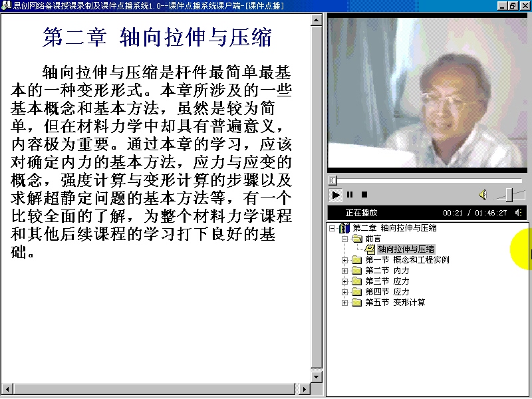This screenshot has height=399, width=532.
Task: Select 第四节 应力 label
Action: (387, 292)
